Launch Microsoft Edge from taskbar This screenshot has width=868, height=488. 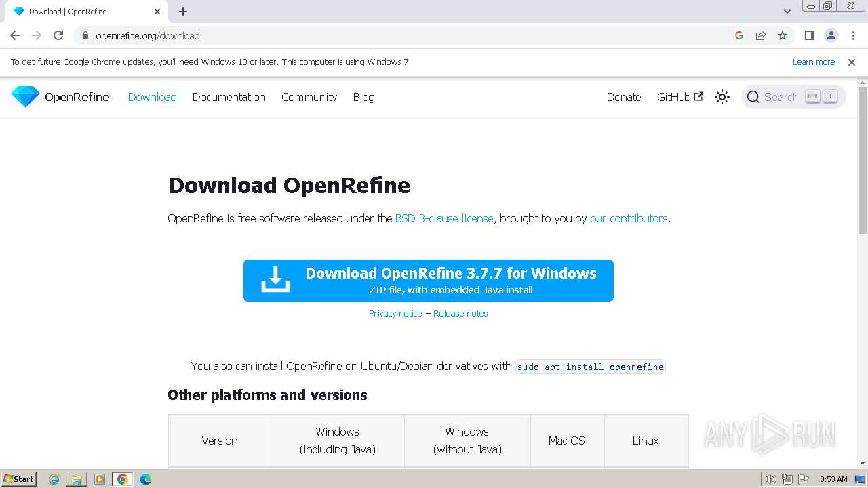[146, 479]
